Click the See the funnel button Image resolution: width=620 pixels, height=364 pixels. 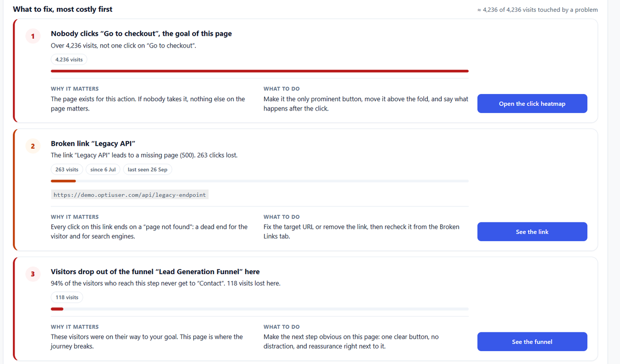pos(532,341)
